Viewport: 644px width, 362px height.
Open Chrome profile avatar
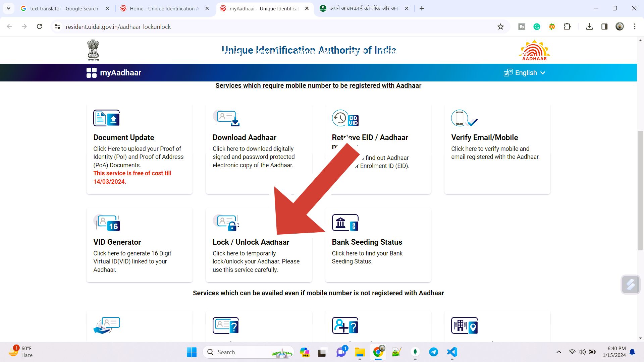(x=620, y=26)
